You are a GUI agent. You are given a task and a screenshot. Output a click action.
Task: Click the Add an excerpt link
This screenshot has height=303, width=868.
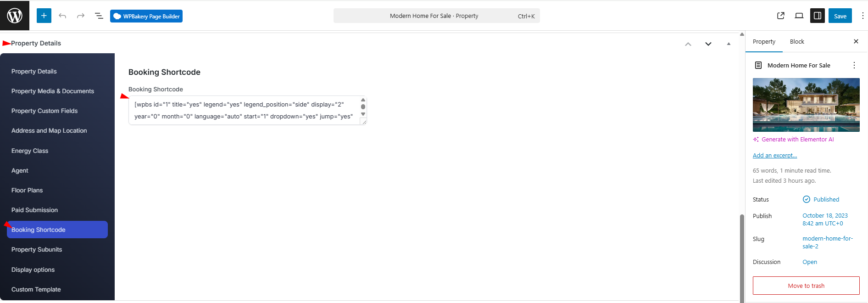775,156
